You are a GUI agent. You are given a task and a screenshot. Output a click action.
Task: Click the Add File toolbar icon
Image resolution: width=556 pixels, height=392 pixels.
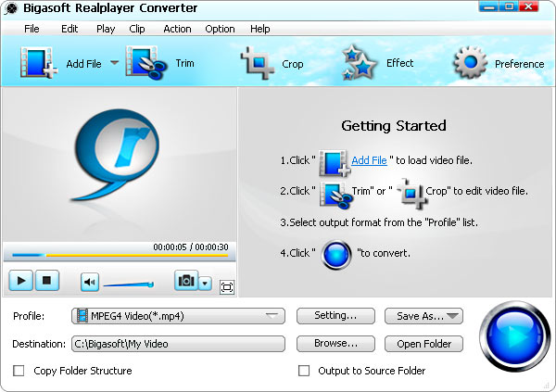point(38,62)
